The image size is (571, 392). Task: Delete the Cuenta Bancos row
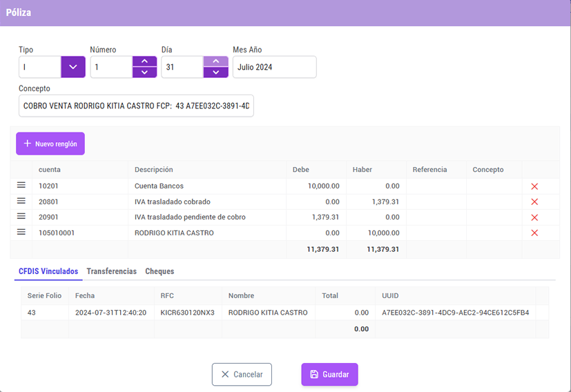click(534, 186)
